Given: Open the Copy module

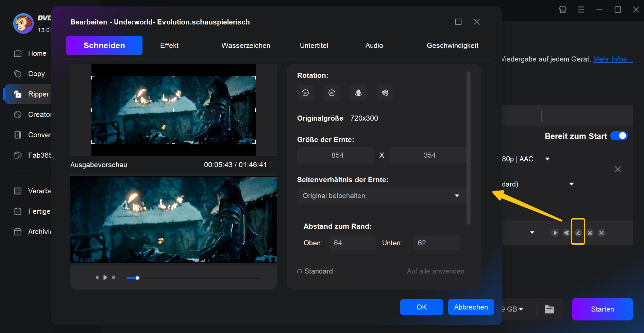Looking at the screenshot, I should 30,74.
